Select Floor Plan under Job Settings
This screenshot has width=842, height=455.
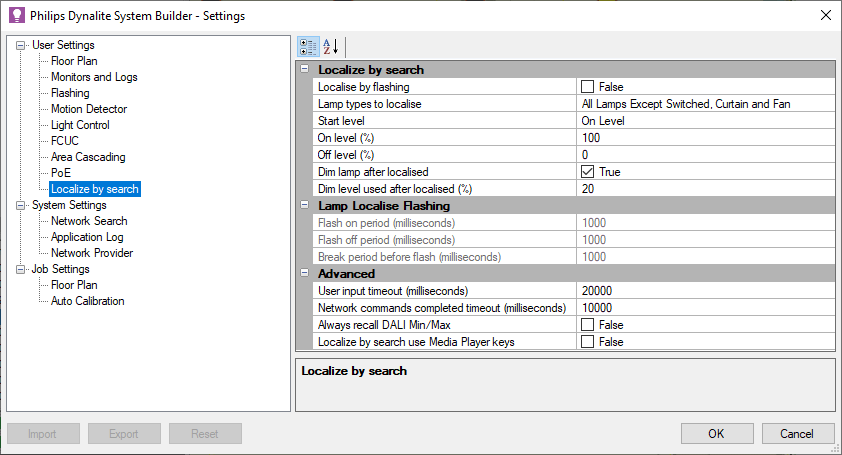point(74,285)
